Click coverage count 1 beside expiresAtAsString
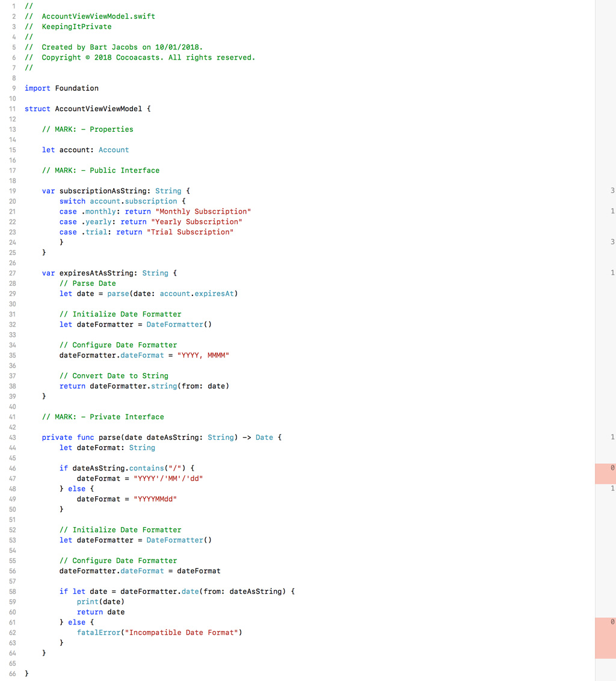This screenshot has height=681, width=616. (x=612, y=273)
